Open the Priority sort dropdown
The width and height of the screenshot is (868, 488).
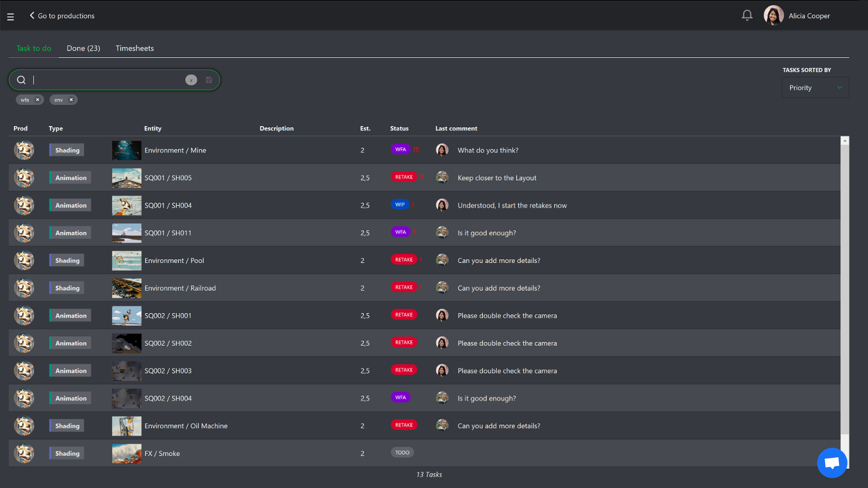click(815, 87)
